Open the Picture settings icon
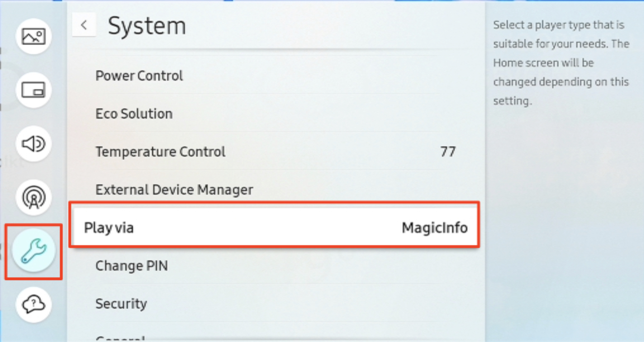This screenshot has height=342, width=644. coord(33,36)
